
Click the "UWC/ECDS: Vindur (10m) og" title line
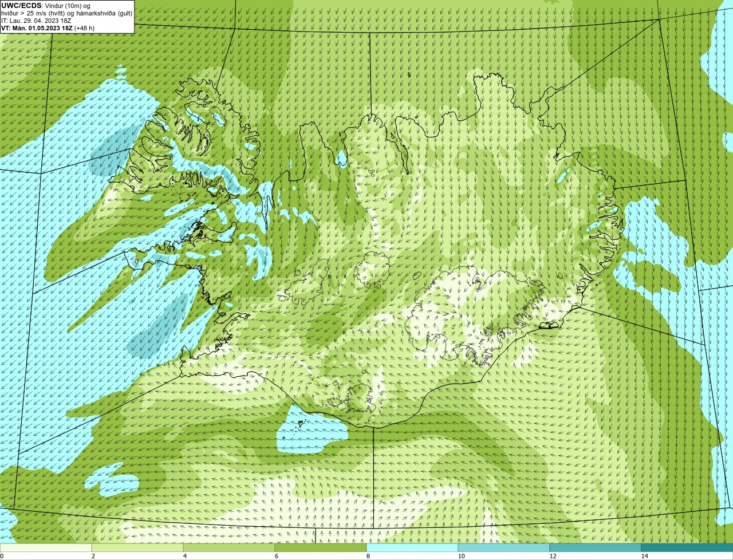pyautogui.click(x=46, y=6)
